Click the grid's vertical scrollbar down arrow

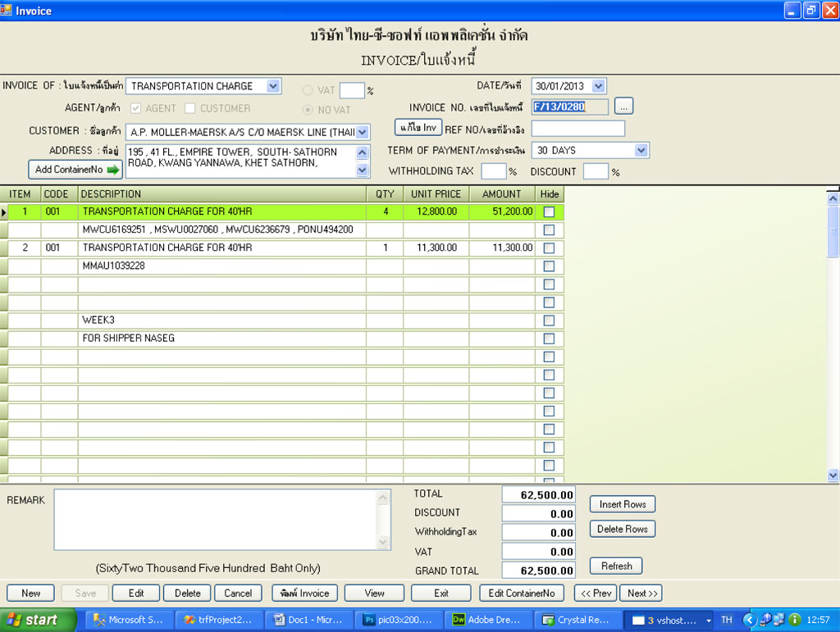(x=833, y=475)
